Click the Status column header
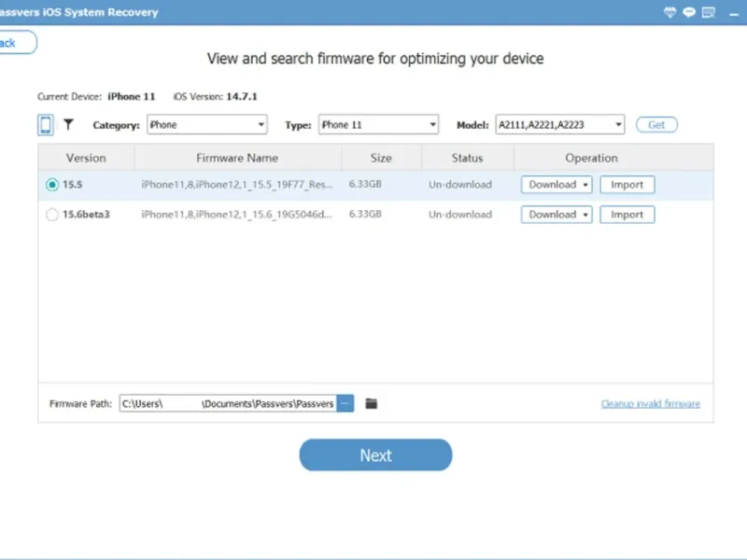The height and width of the screenshot is (560, 747). [x=468, y=158]
